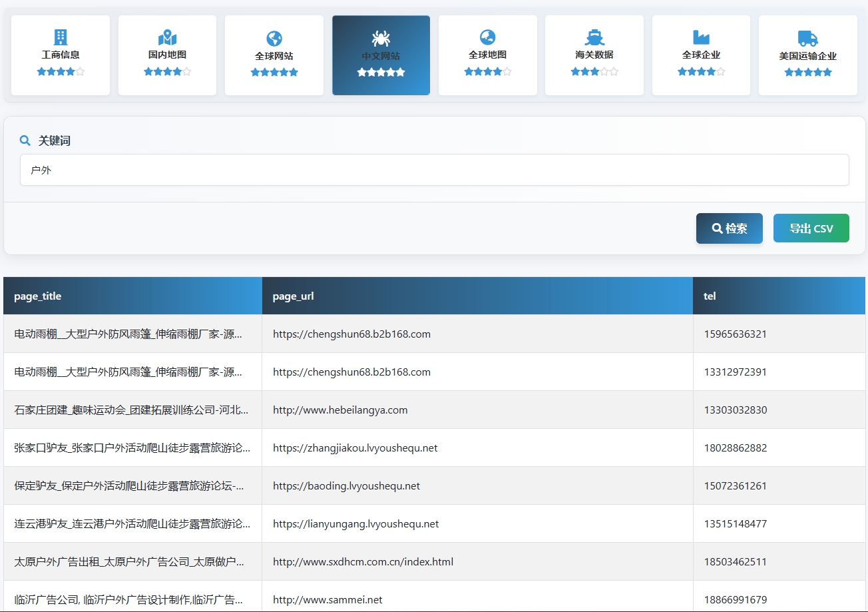Image resolution: width=868 pixels, height=612 pixels.
Task: Click the page_url column header
Action: tap(477, 296)
